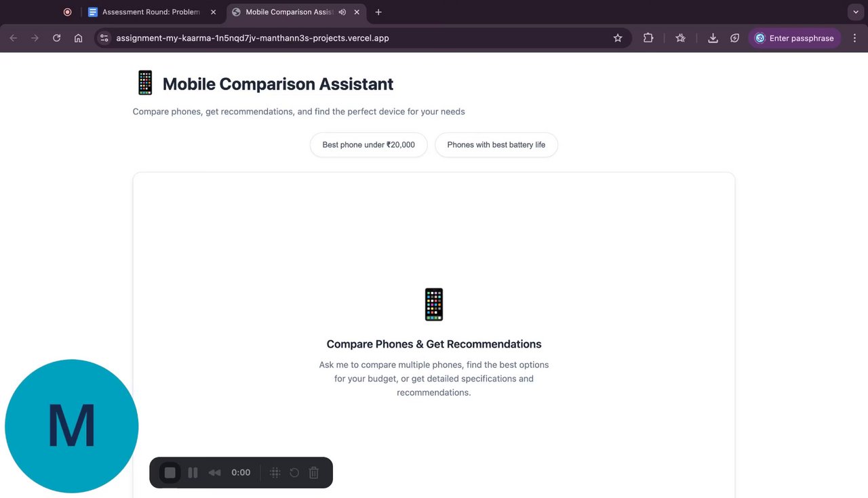Click Enter passphrase profile button
868x498 pixels.
click(x=795, y=38)
